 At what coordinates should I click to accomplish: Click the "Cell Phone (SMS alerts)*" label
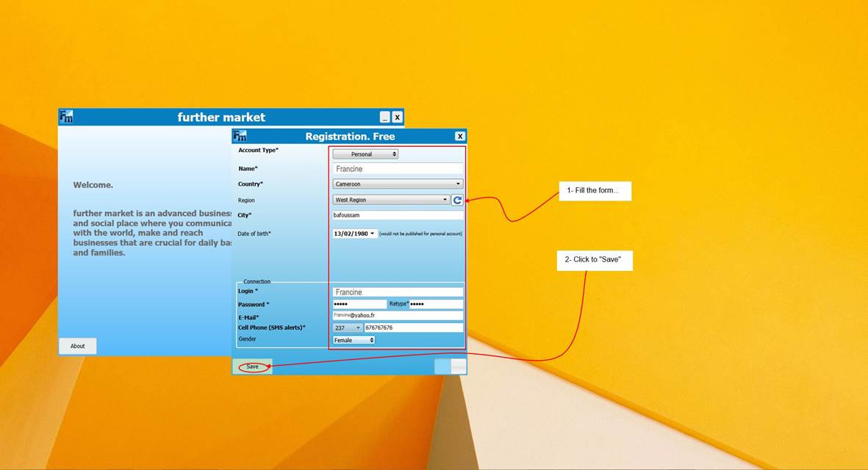coord(272,328)
